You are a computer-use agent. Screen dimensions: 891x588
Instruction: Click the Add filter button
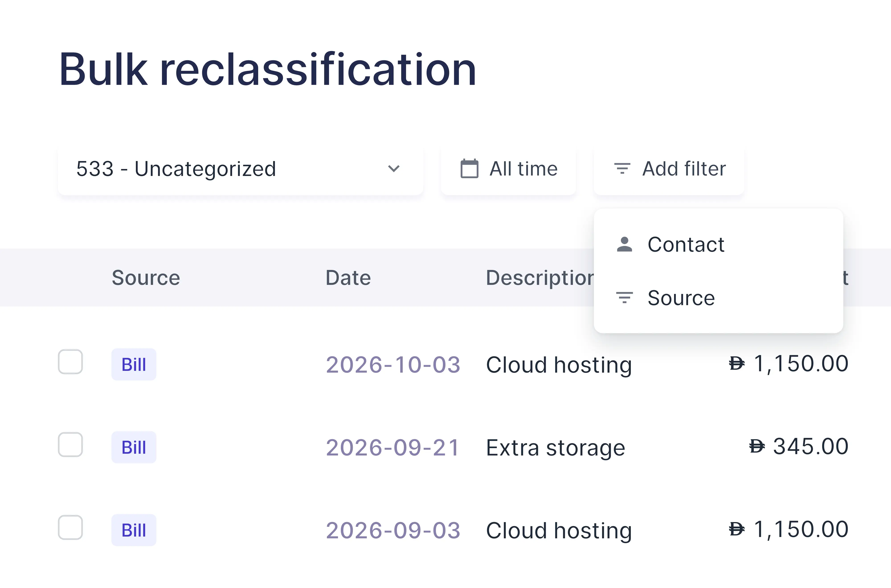tap(669, 169)
